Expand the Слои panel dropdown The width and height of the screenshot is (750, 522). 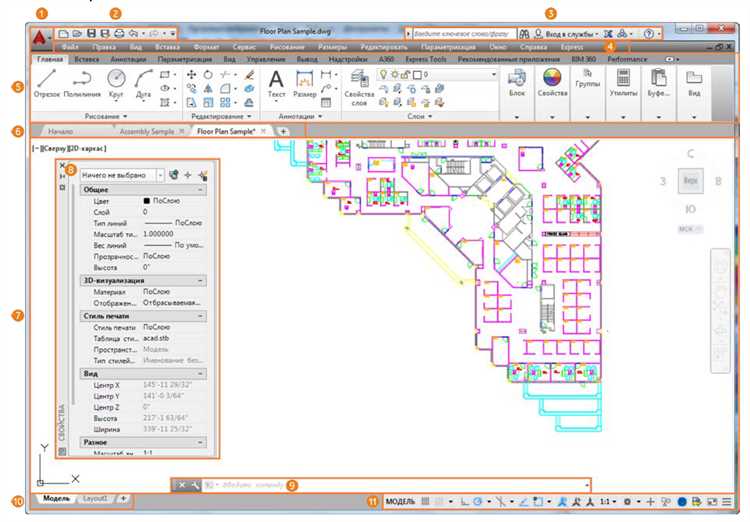point(420,116)
